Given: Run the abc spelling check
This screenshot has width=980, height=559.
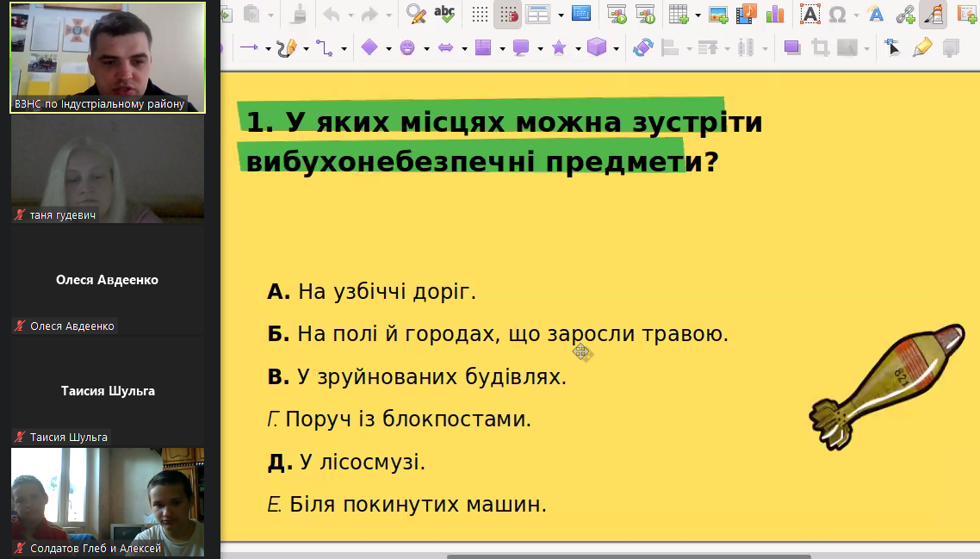Looking at the screenshot, I should [444, 14].
